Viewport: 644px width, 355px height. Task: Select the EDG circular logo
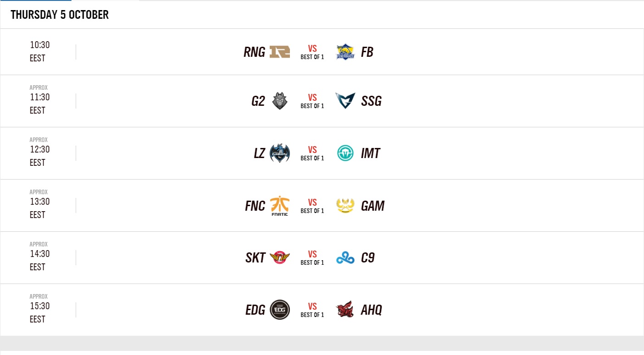279,310
